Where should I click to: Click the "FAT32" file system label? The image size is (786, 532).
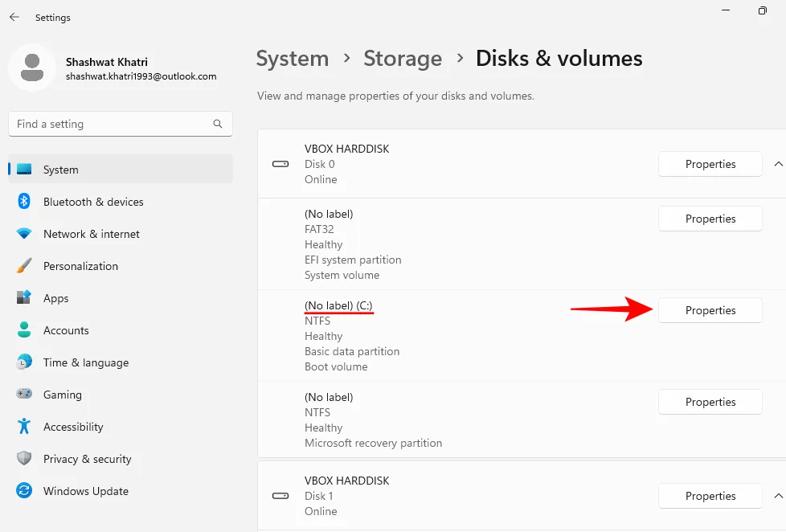point(319,229)
